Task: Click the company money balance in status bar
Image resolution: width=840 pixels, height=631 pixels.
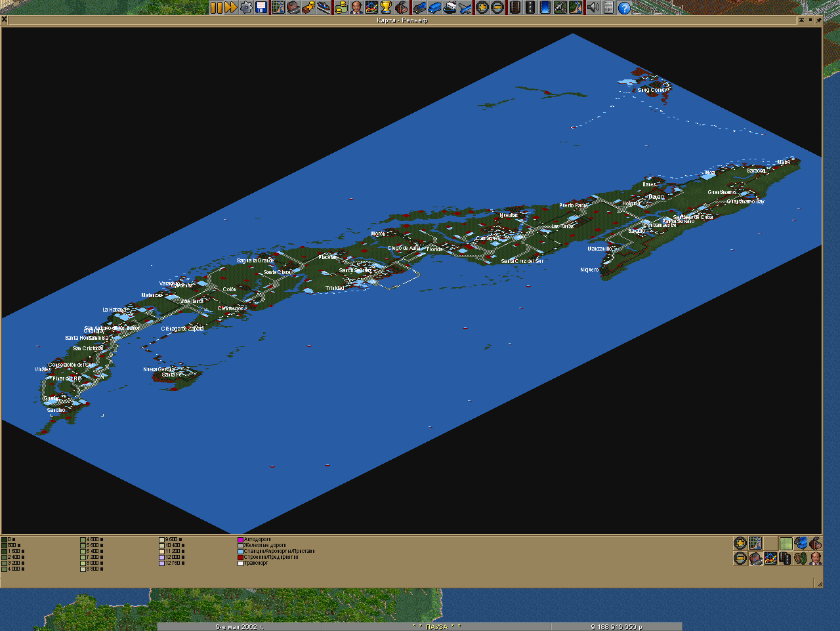Action: pyautogui.click(x=616, y=627)
